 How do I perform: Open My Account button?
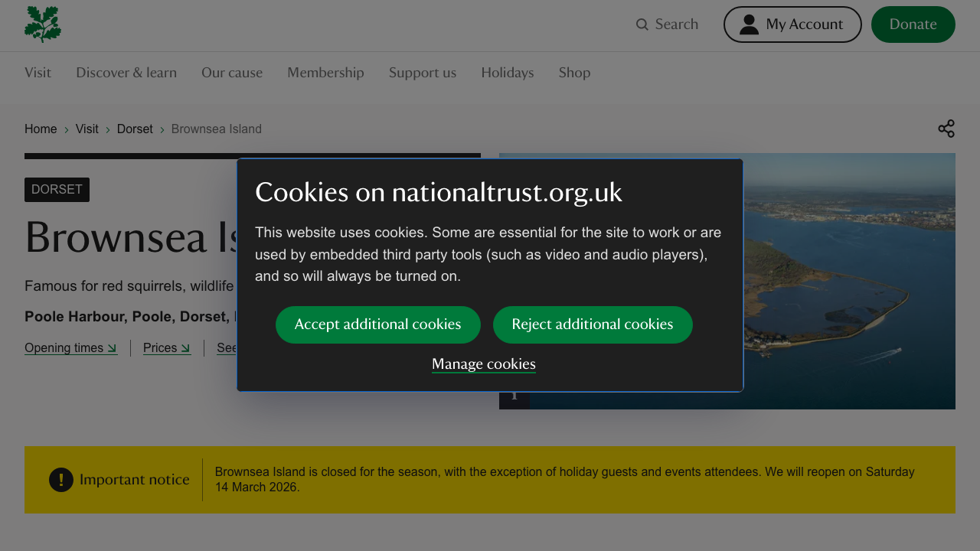[x=792, y=24]
